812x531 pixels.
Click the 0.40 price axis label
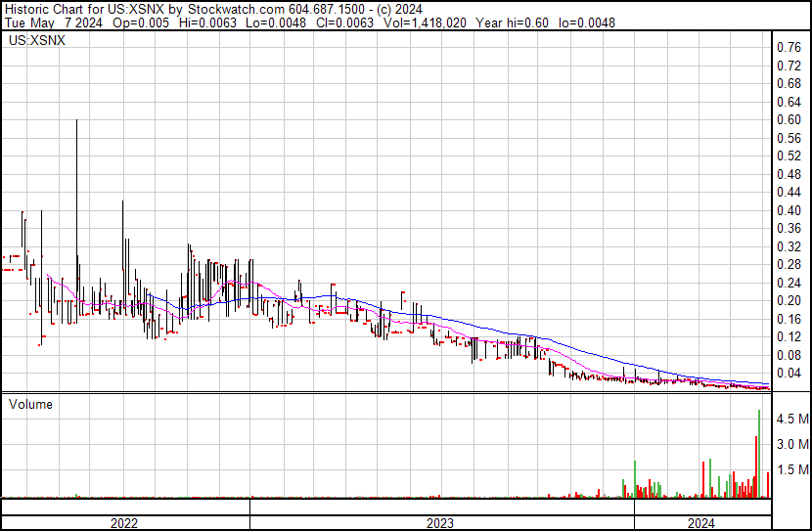[x=789, y=210]
